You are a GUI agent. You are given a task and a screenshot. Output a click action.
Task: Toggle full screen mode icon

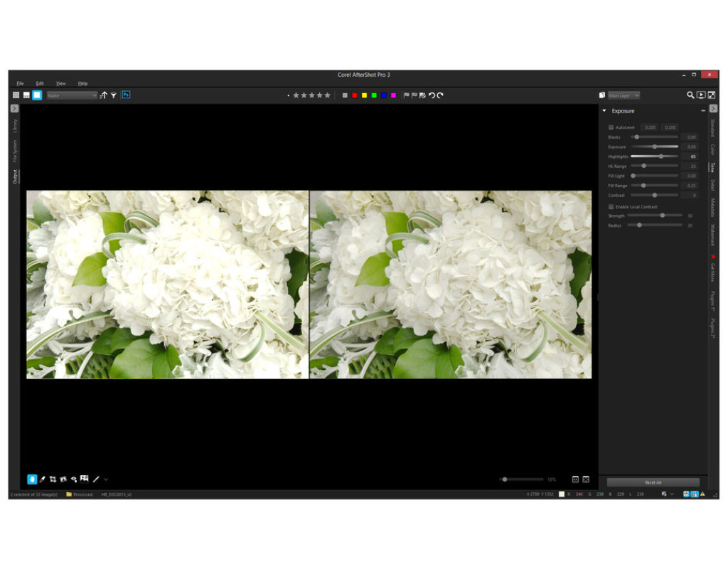tap(711, 95)
